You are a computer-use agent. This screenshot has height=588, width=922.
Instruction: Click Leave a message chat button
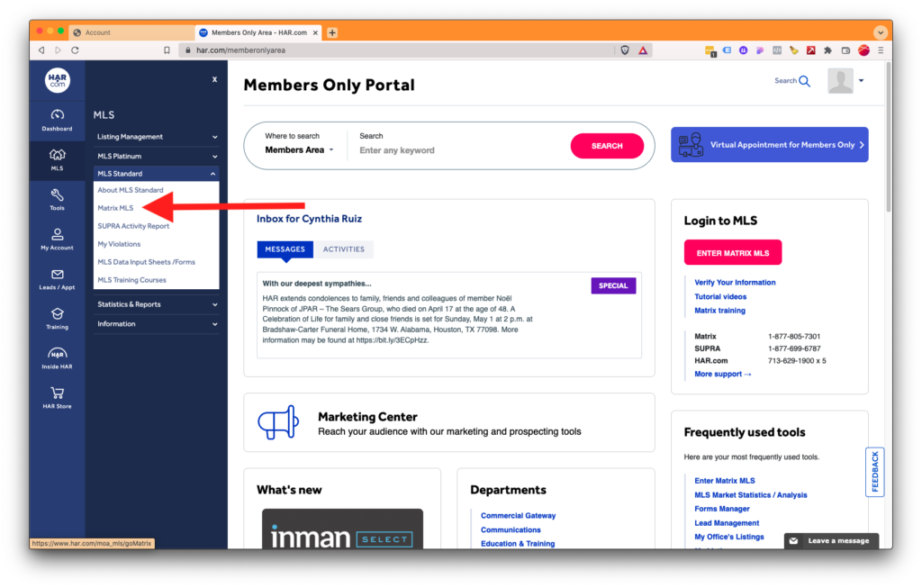(831, 541)
